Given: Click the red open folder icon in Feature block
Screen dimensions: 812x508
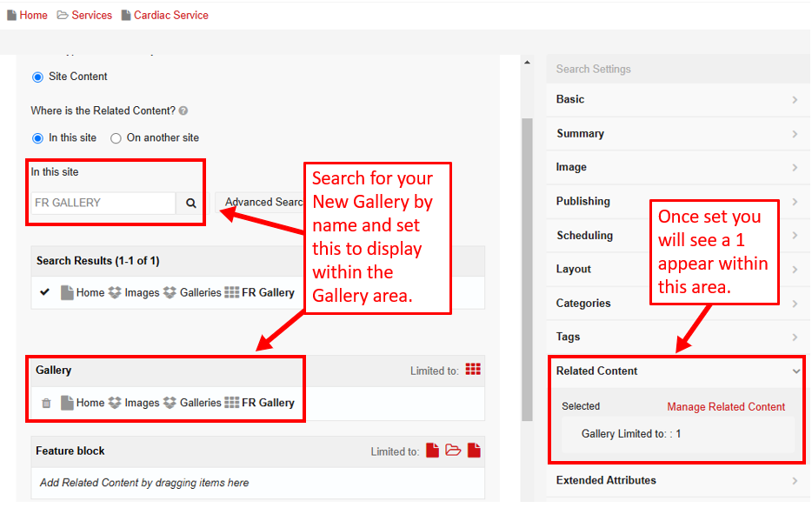Looking at the screenshot, I should [453, 450].
